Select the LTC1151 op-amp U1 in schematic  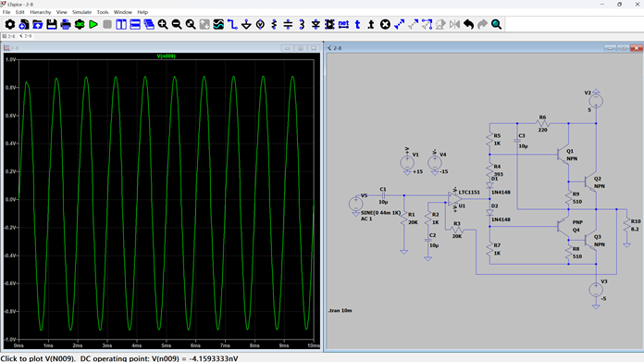tap(455, 199)
